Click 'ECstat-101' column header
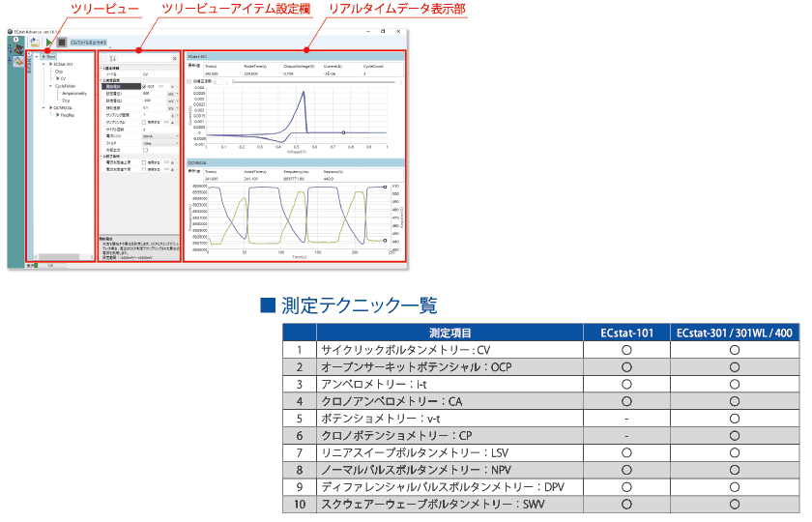This screenshot has height=522, width=812. coord(626,333)
